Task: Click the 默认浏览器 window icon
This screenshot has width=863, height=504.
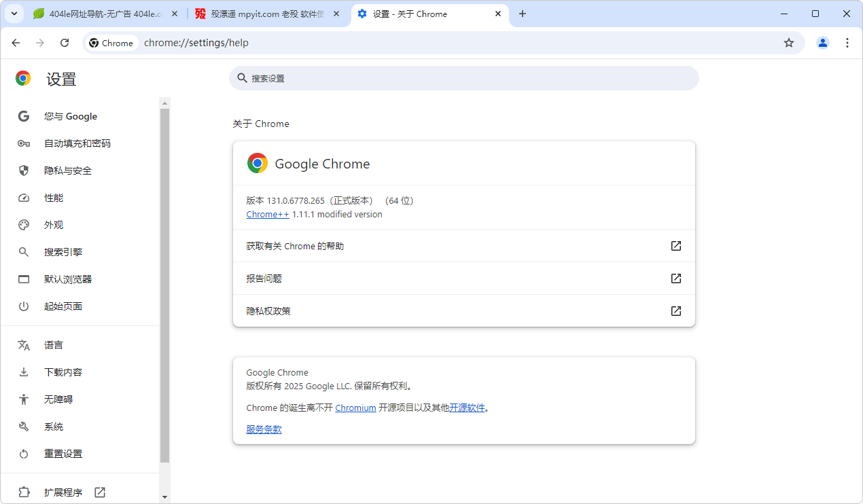Action: pos(24,279)
